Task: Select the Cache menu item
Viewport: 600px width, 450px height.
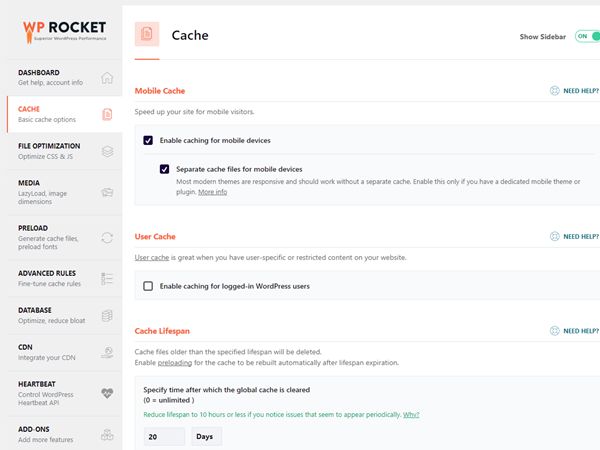Action: 64,114
